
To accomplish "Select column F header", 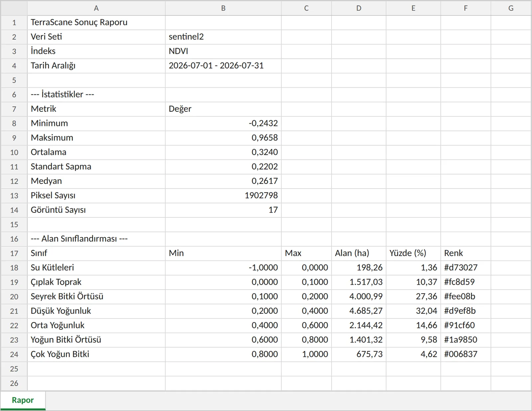I will click(465, 8).
